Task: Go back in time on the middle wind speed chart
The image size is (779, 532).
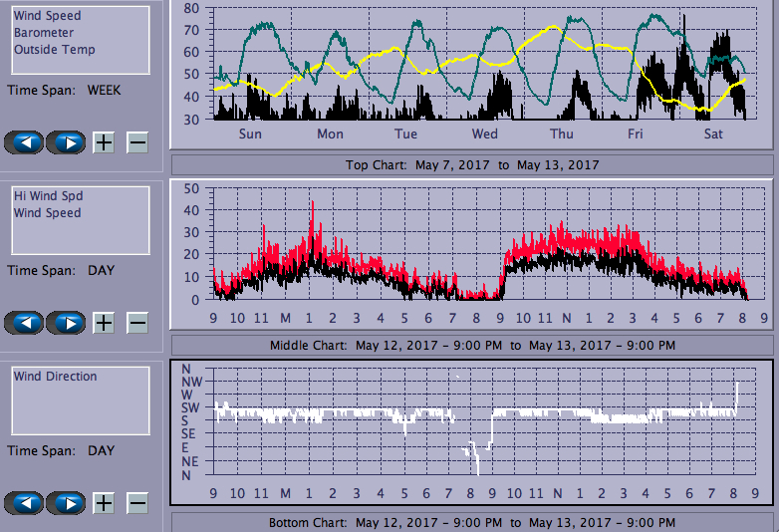Action: click(25, 323)
